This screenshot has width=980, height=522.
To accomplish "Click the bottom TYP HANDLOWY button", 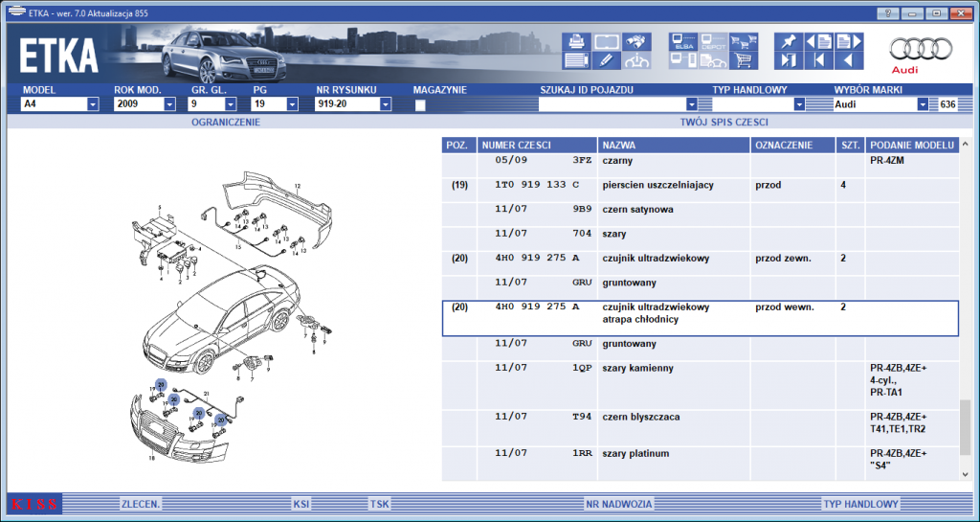I will click(861, 504).
